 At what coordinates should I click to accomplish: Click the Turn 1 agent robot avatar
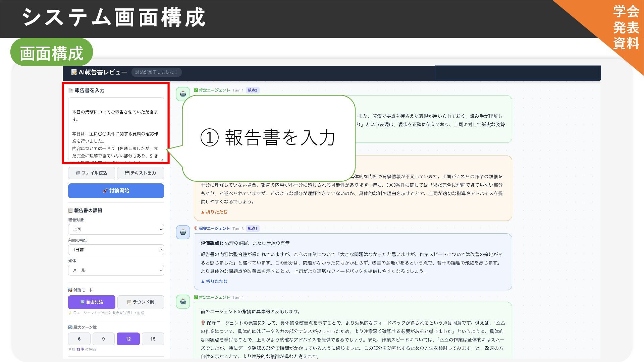[x=183, y=94]
